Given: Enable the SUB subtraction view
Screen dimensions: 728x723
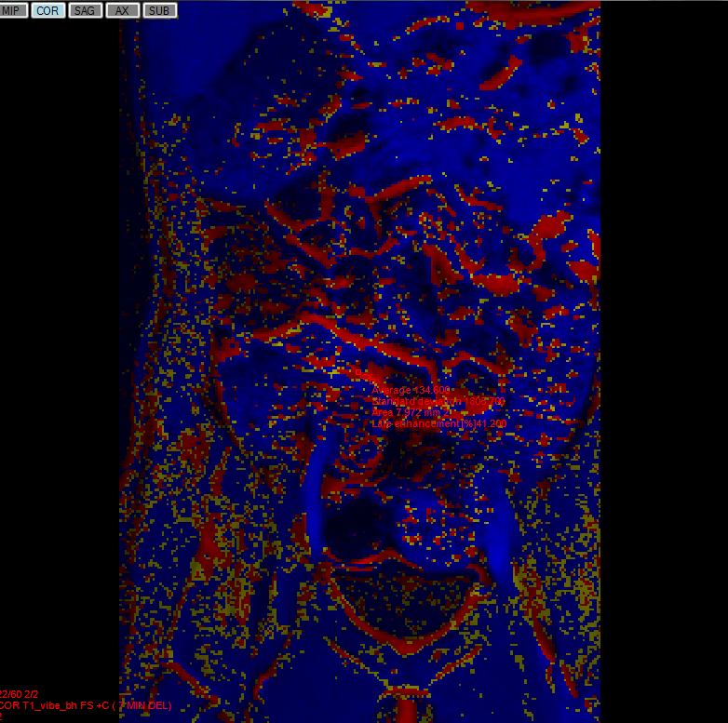Looking at the screenshot, I should click(160, 10).
